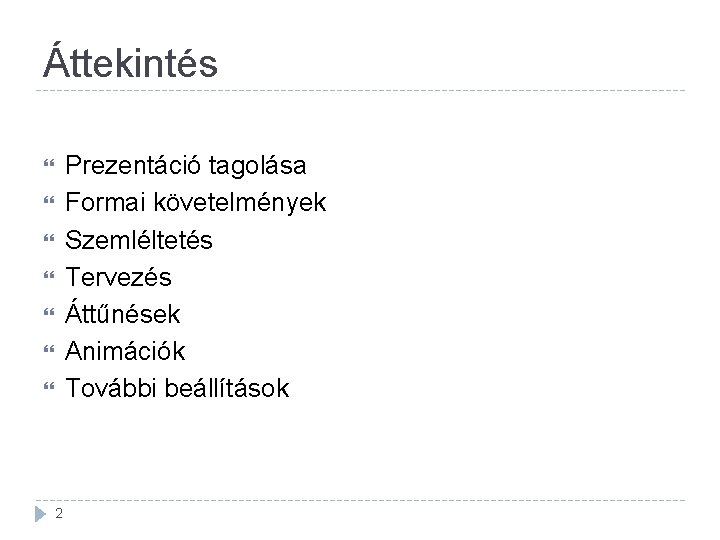This screenshot has height=540, width=720.
Task: Click the Áttekintés slide title
Action: click(x=130, y=63)
